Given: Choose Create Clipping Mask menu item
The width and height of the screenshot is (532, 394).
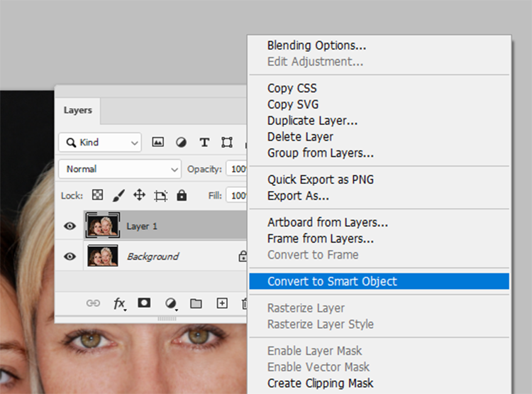Looking at the screenshot, I should [320, 383].
